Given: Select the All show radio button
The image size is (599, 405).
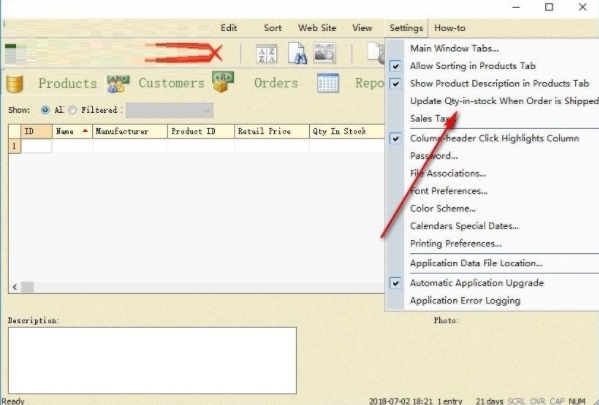Looking at the screenshot, I should [x=45, y=110].
